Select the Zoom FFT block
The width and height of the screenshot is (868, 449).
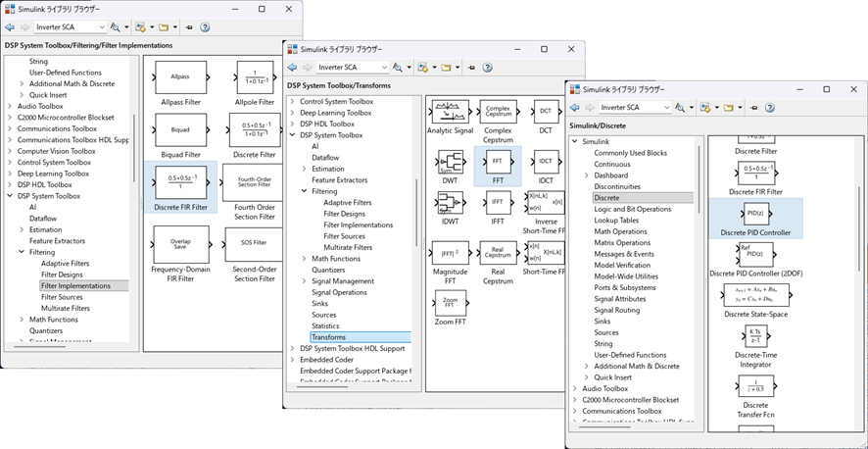pyautogui.click(x=450, y=304)
